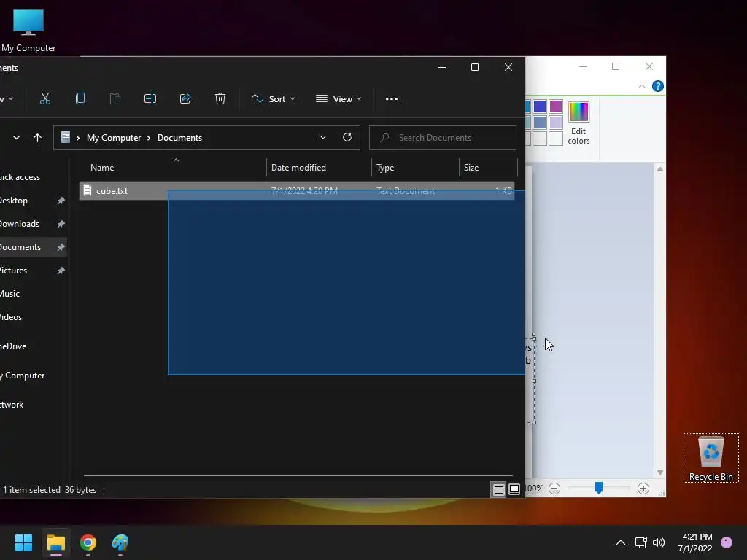Click Documents in the address breadcrumb

tap(179, 138)
